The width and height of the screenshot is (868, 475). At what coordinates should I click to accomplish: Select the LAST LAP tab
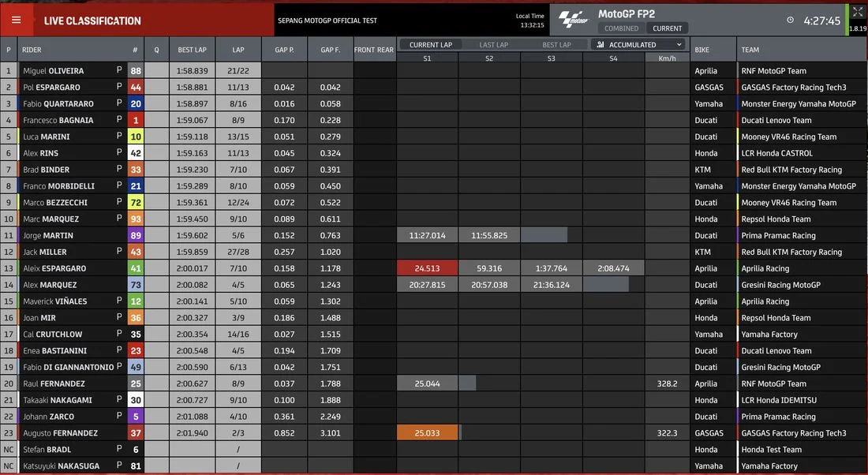coord(493,45)
